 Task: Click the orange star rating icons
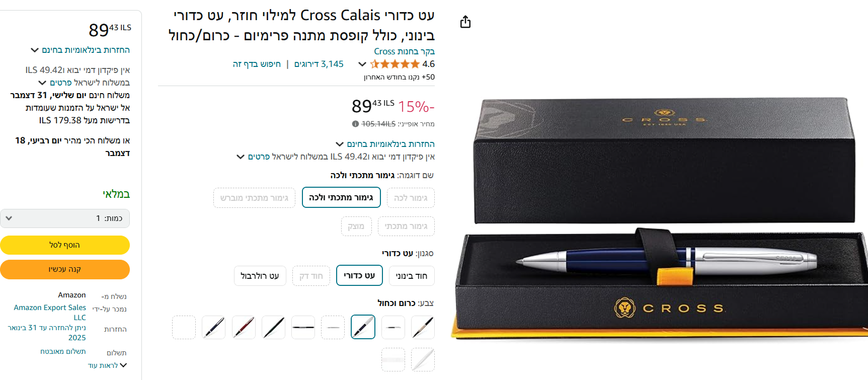[x=395, y=64]
